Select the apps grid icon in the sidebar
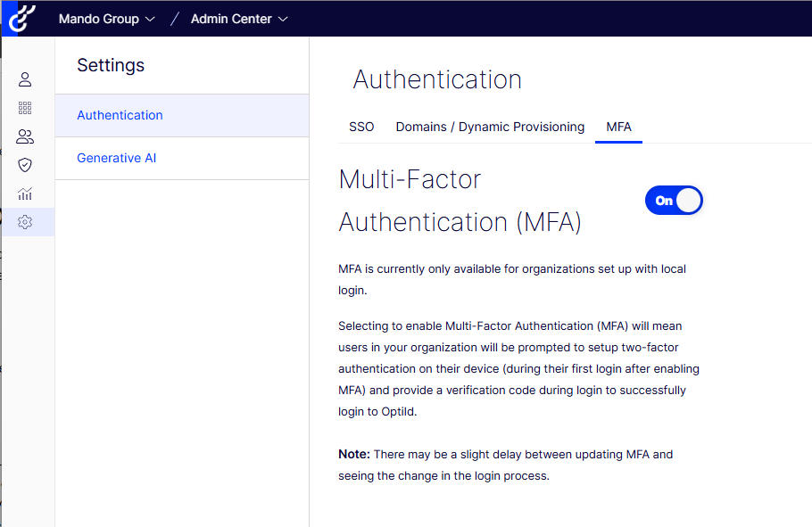 click(x=25, y=108)
